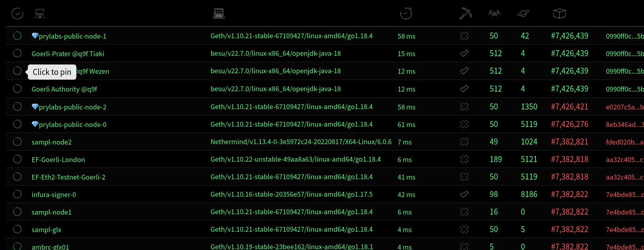Click mining checkmark in infura-signer-0 row
The image size is (644, 250).
464,194
